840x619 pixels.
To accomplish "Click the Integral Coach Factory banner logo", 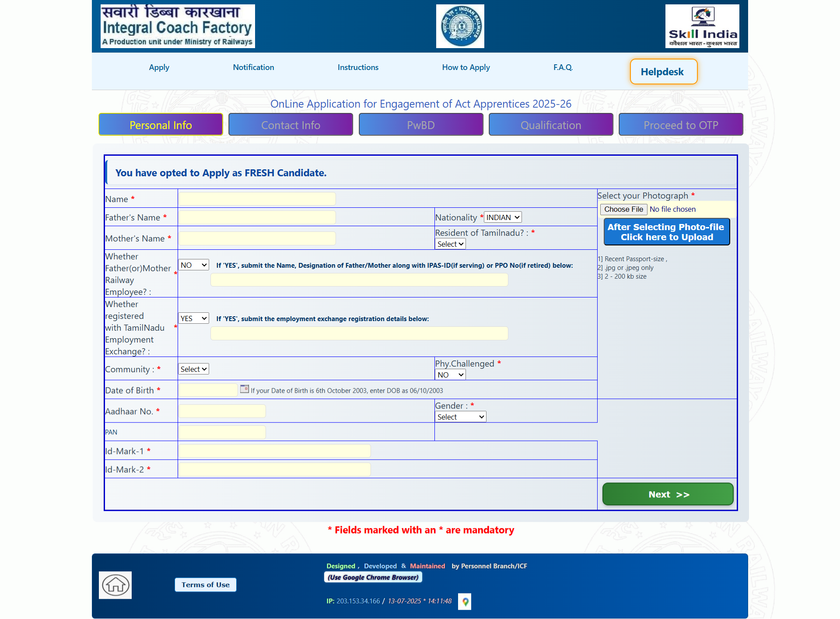I will pos(178,26).
